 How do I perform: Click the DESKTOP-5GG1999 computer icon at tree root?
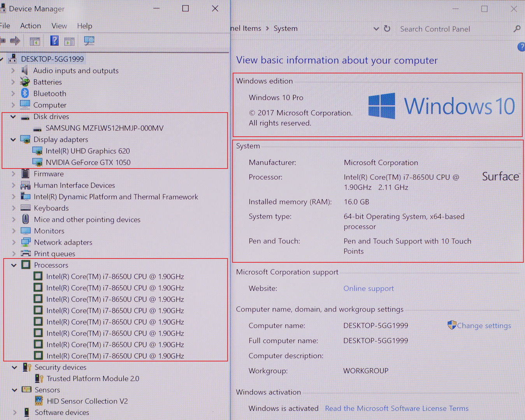pyautogui.click(x=13, y=59)
